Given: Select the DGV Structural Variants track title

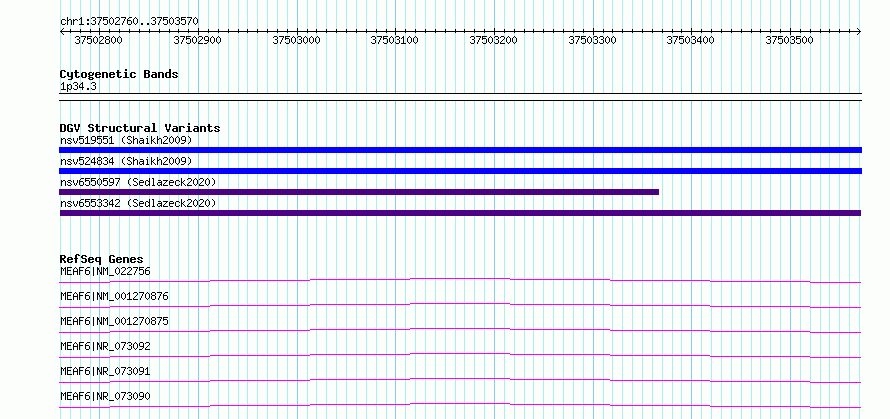Looking at the screenshot, I should click(x=140, y=128).
